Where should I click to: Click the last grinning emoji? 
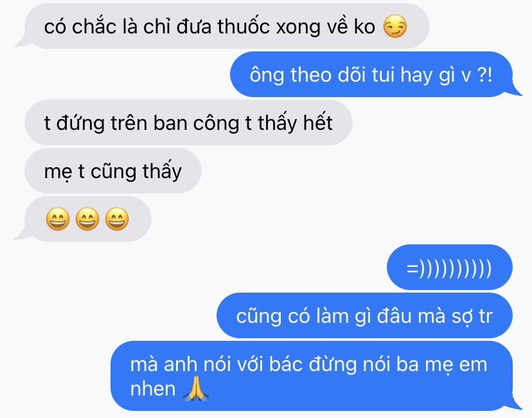point(117,219)
